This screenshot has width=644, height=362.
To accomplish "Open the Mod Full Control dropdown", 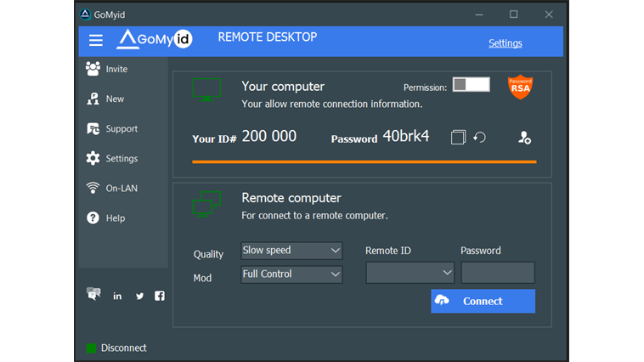I will tap(291, 274).
